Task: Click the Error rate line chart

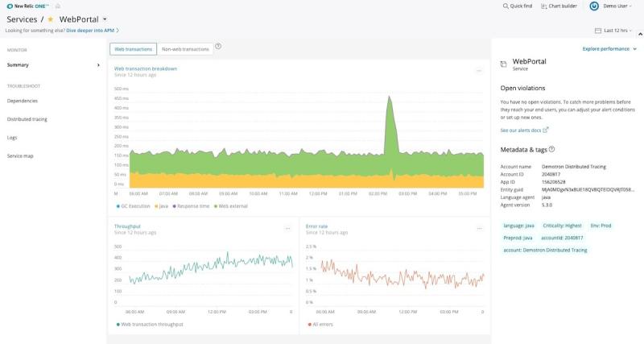Action: (402, 276)
